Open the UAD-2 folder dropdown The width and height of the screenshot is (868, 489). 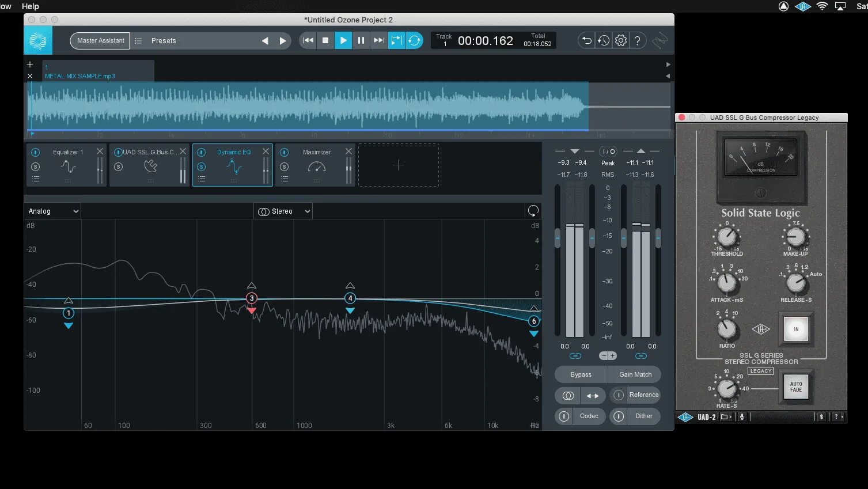(x=726, y=417)
